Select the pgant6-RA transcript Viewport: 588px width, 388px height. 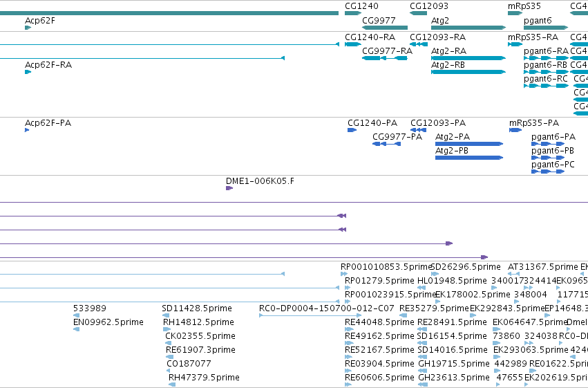546,58
